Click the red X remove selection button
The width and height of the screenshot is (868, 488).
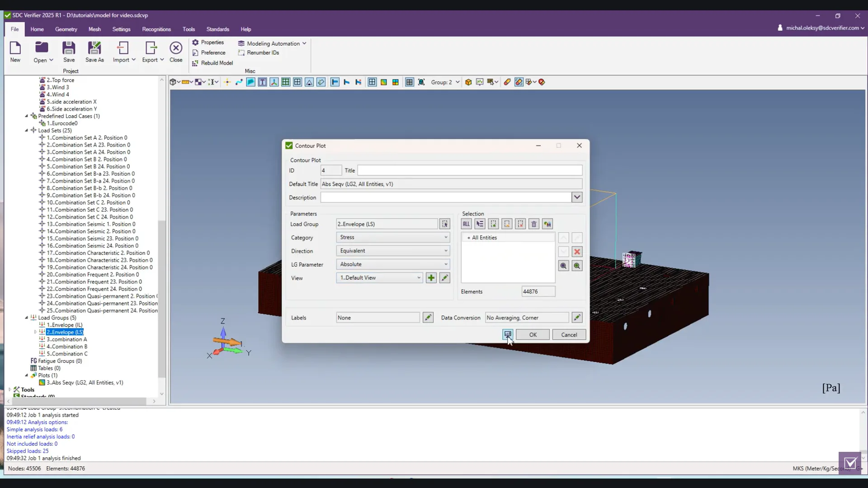click(577, 252)
